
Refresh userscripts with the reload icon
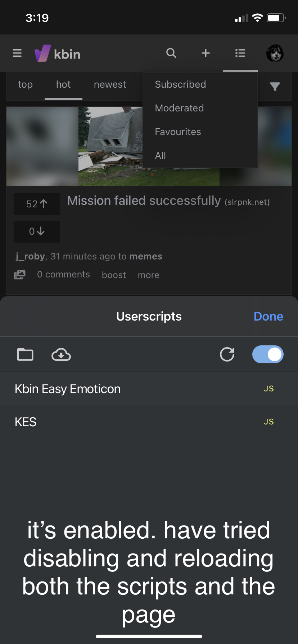pyautogui.click(x=227, y=354)
